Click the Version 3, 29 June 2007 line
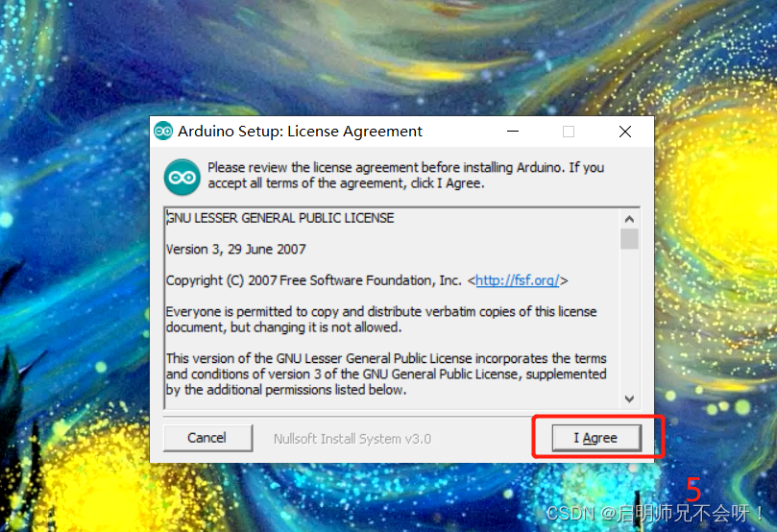777x532 pixels. point(236,249)
